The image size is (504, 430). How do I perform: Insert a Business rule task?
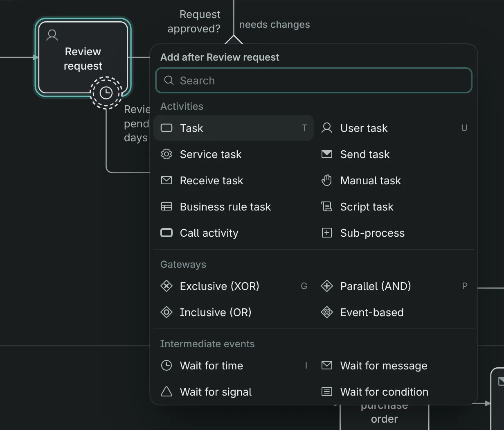[234, 206]
